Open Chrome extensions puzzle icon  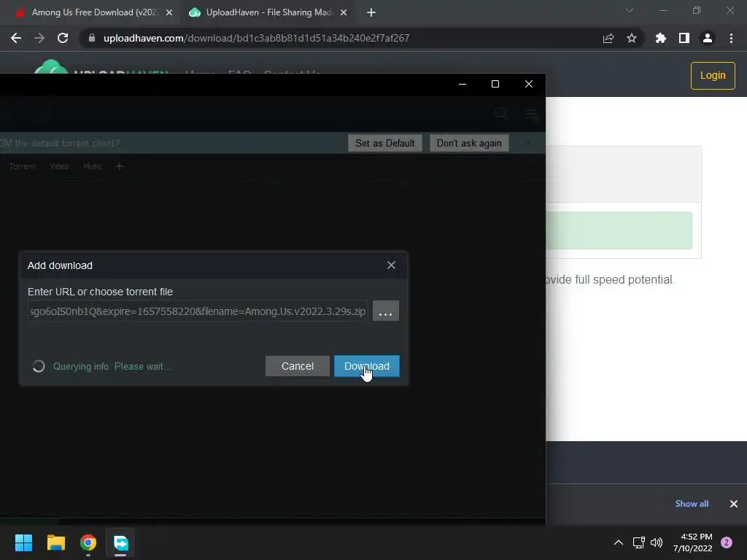point(661,38)
